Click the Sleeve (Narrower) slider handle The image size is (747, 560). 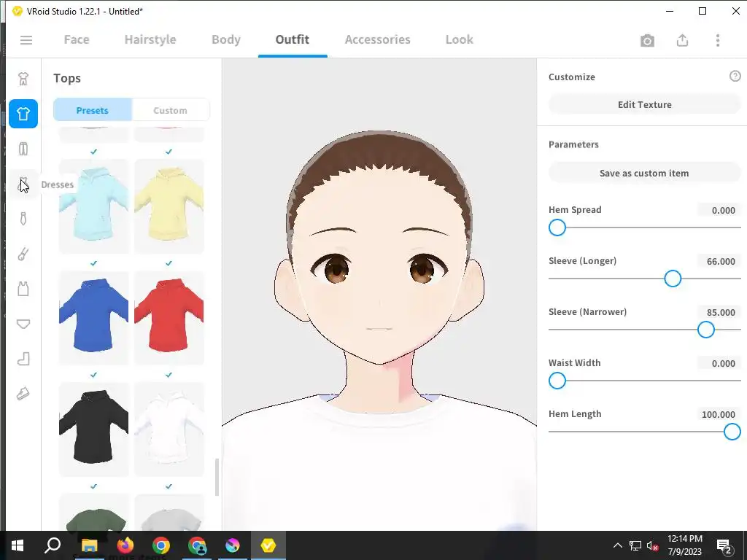(x=706, y=330)
